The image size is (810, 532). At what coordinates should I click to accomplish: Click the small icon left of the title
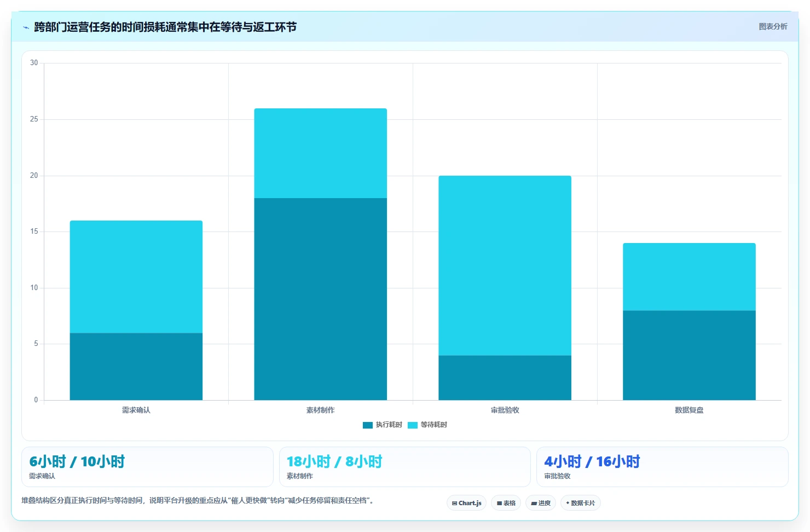click(26, 27)
